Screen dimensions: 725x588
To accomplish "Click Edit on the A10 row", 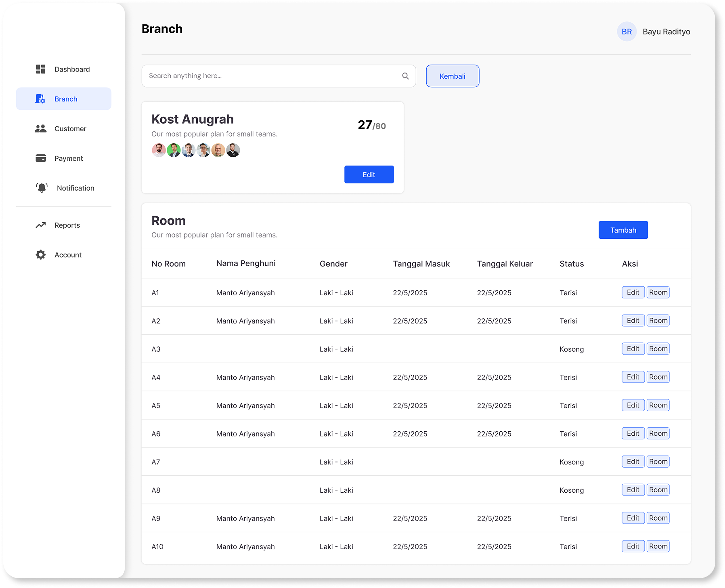I will pyautogui.click(x=633, y=546).
